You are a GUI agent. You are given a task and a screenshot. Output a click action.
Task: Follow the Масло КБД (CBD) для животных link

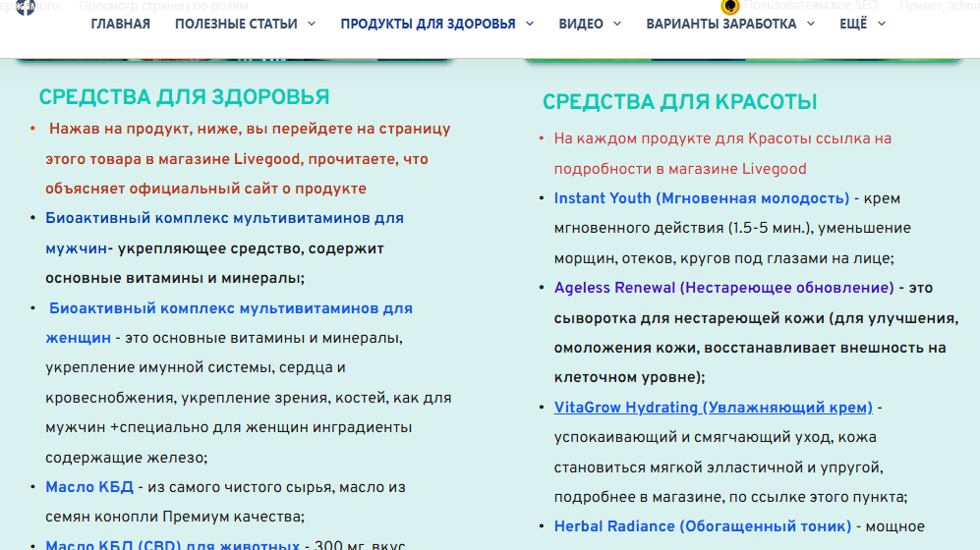[x=172, y=544]
